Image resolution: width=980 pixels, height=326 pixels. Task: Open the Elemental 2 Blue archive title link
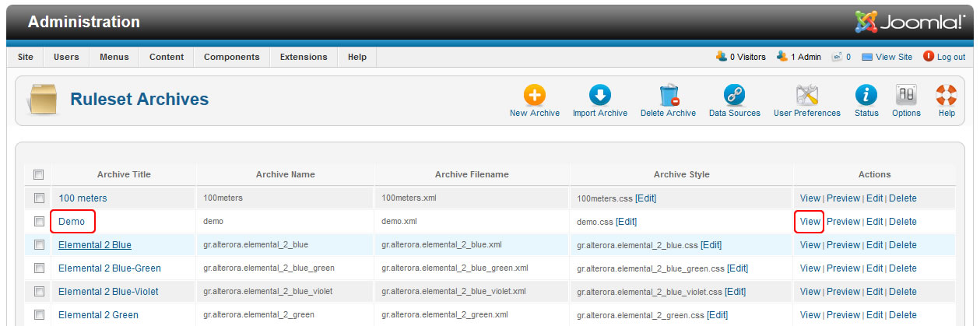tap(95, 245)
